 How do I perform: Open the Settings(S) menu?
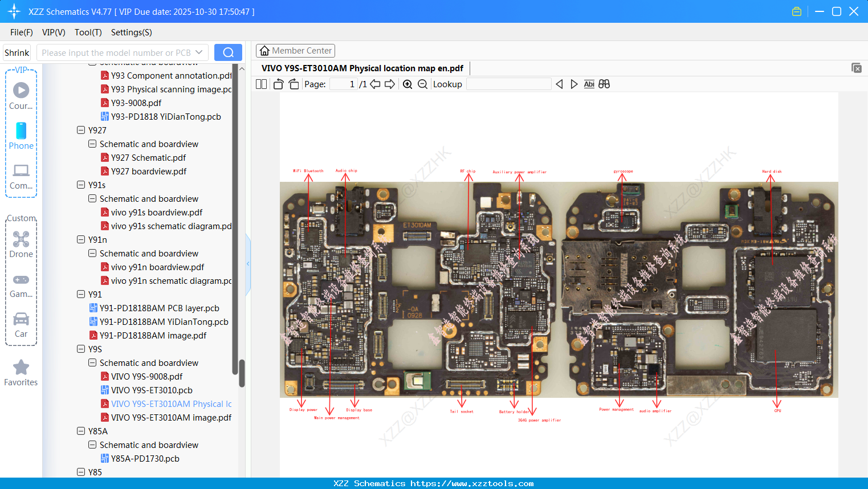point(132,32)
